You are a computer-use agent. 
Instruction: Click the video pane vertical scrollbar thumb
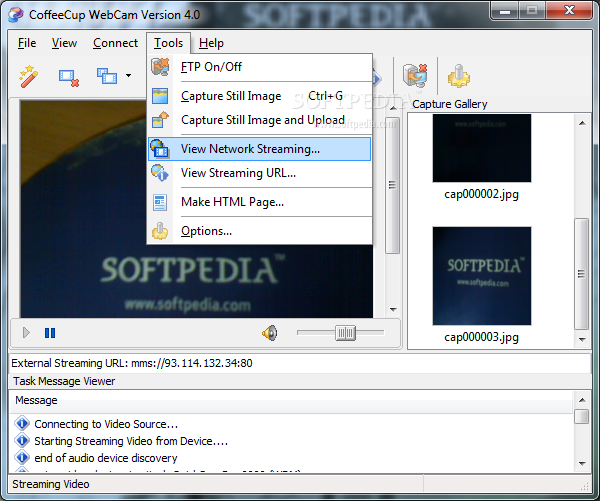(392, 185)
